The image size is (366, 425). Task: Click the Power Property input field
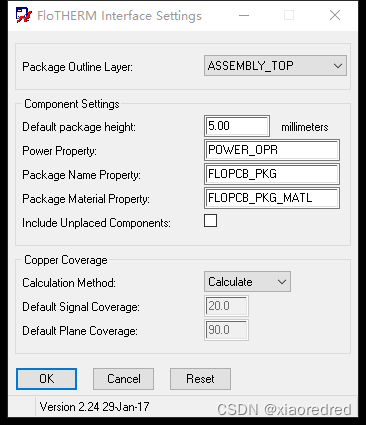coord(272,150)
